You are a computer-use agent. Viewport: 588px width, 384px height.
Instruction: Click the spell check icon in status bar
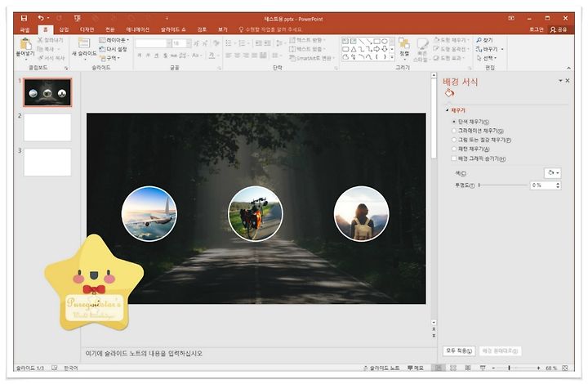(x=55, y=368)
